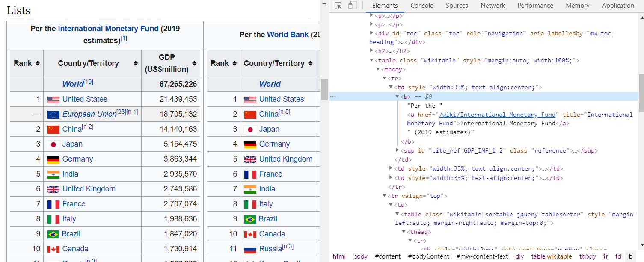
Task: Click the Russia flag in World Bank table
Action: [250, 249]
